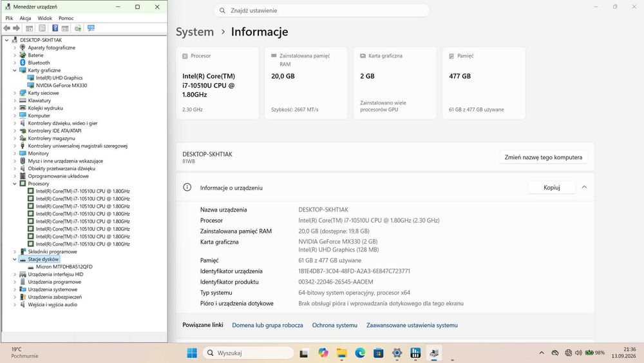Click the update driver icon with green arrow

pyautogui.click(x=78, y=28)
